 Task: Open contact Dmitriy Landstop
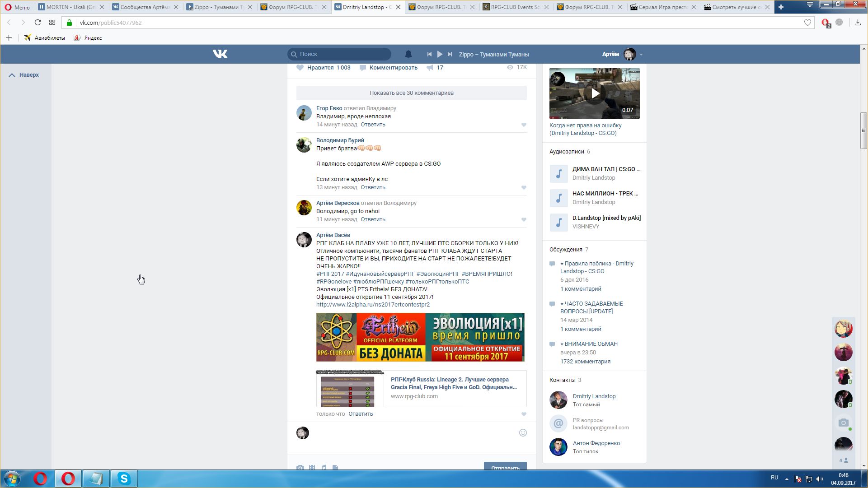[x=594, y=396]
